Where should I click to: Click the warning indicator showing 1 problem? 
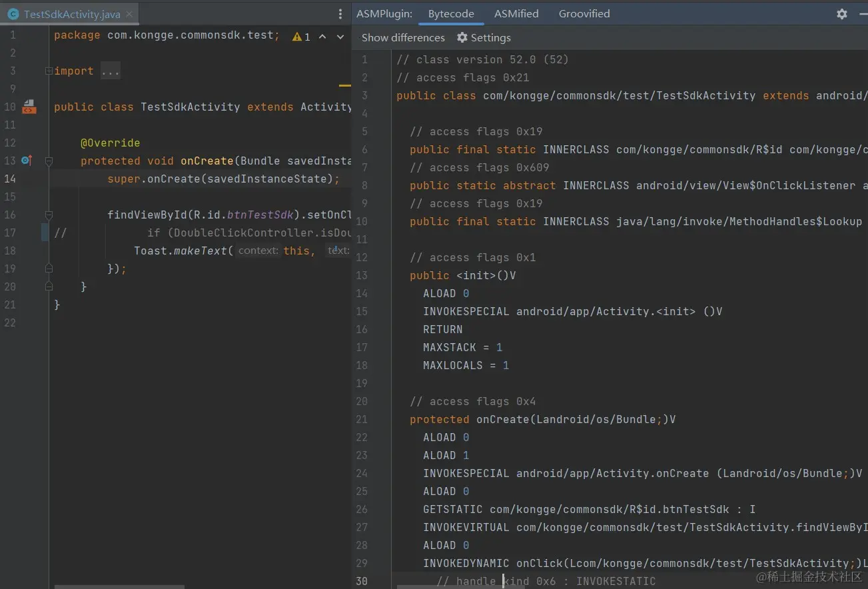pyautogui.click(x=301, y=37)
